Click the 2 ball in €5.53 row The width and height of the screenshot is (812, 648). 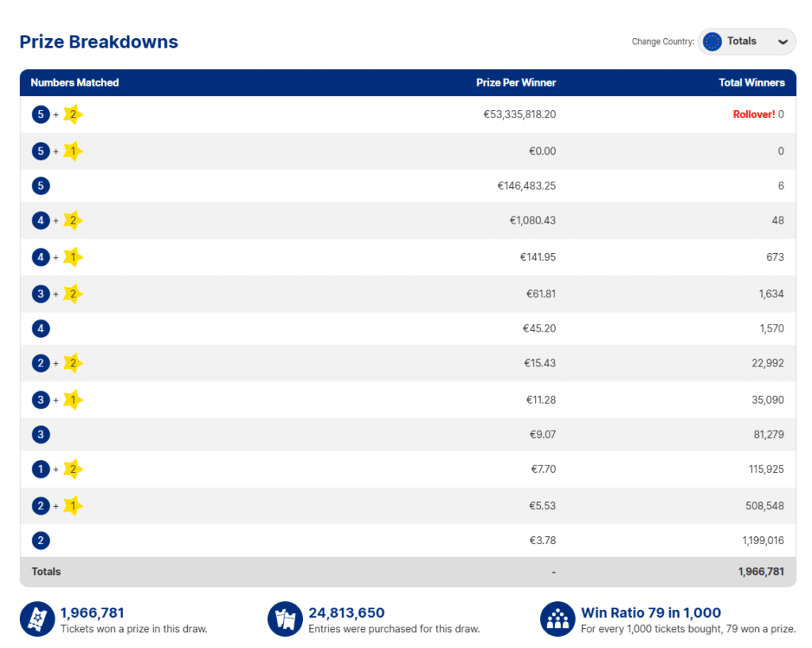41,506
